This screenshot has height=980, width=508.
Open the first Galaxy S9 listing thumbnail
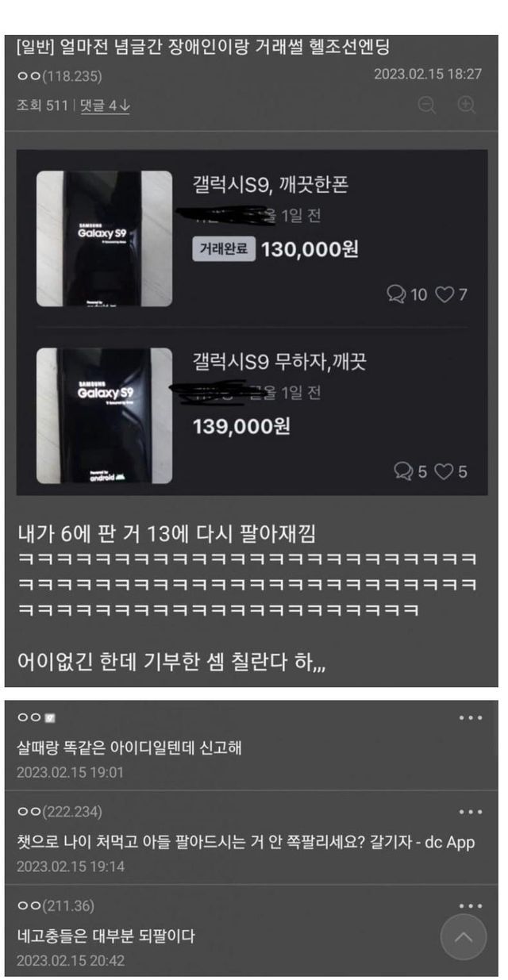tap(104, 238)
